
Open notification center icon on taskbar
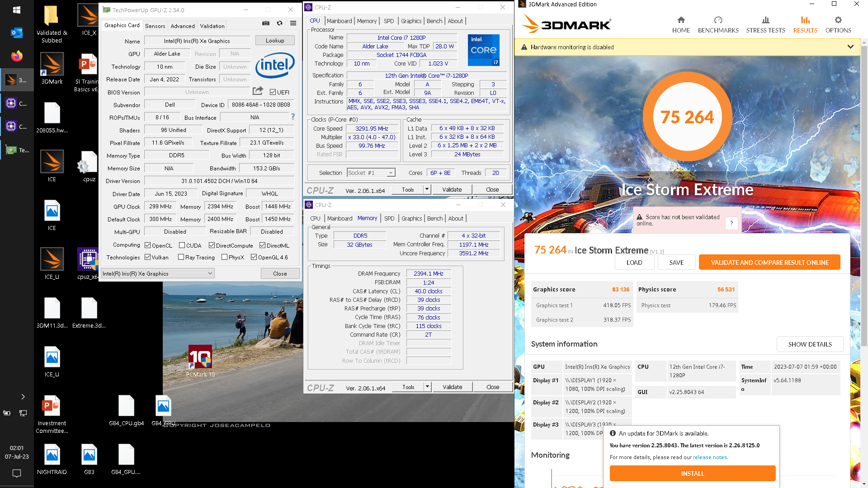tap(17, 473)
